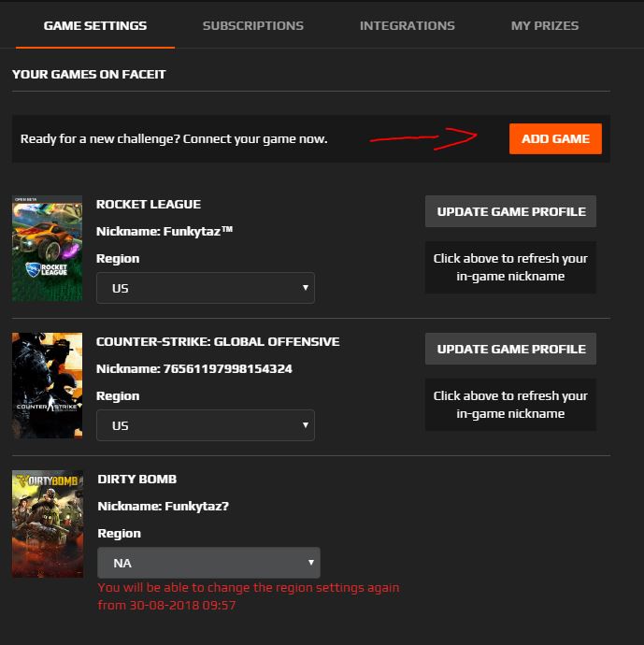Click the red region change restriction message

(249, 596)
